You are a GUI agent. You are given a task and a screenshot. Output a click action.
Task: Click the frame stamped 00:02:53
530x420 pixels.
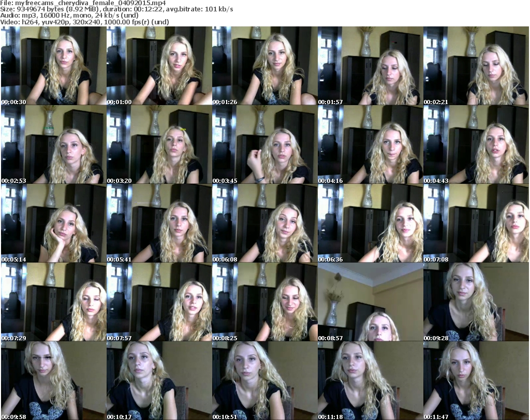click(53, 144)
